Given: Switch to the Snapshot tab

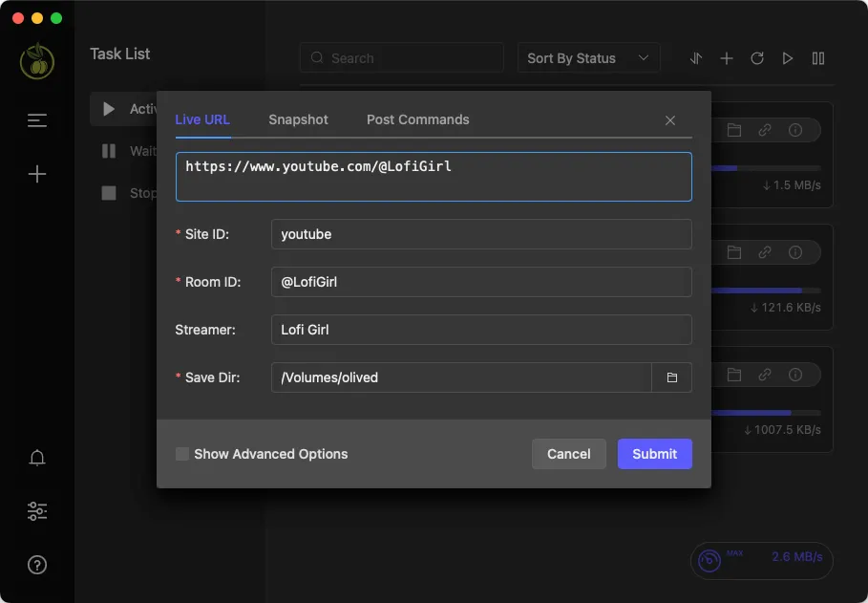Looking at the screenshot, I should point(298,119).
